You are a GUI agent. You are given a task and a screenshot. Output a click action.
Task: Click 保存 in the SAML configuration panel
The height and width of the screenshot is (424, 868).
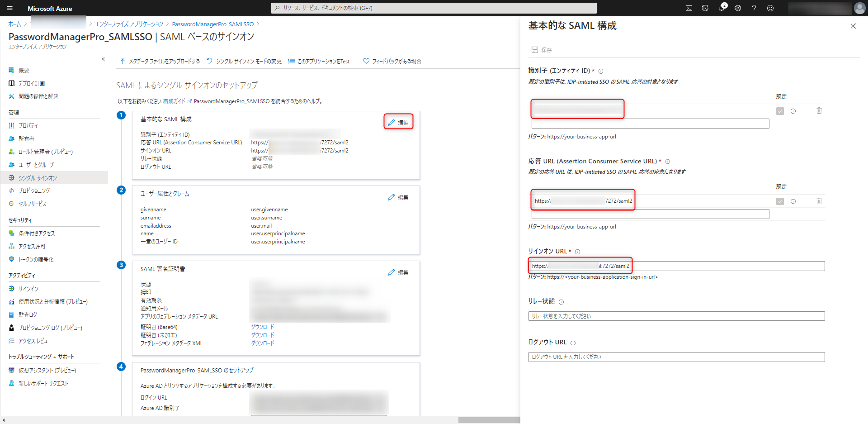click(x=542, y=50)
